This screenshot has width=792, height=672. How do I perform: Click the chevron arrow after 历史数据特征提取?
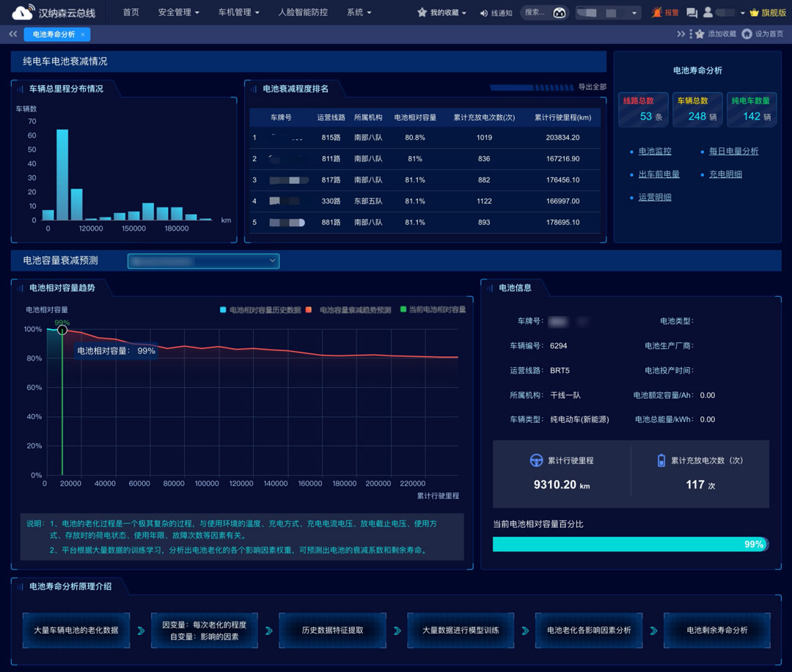(x=397, y=631)
